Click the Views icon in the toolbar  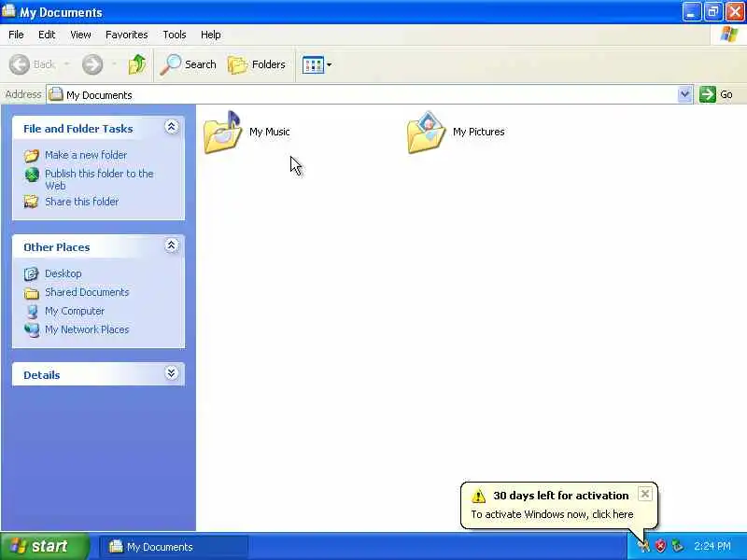[x=313, y=64]
